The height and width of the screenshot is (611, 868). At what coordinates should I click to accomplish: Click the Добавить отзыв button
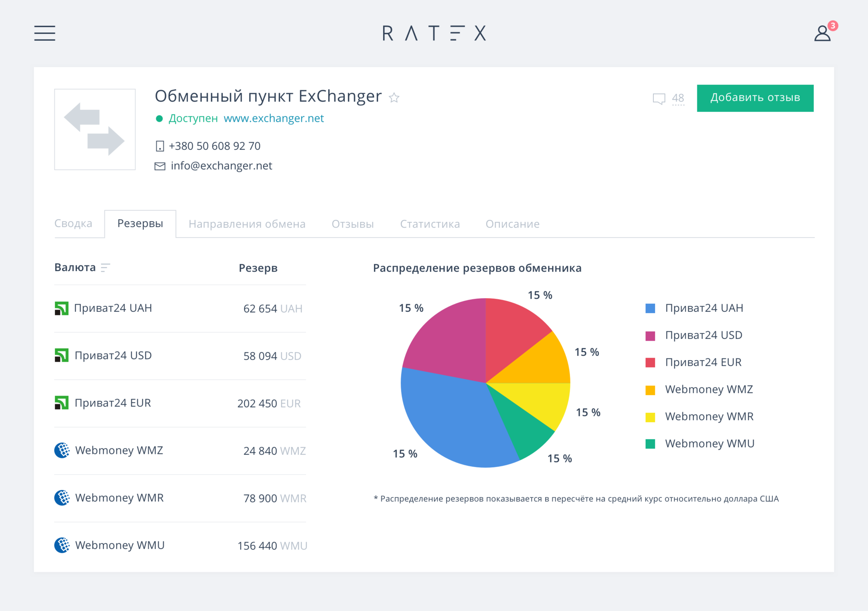pos(755,98)
